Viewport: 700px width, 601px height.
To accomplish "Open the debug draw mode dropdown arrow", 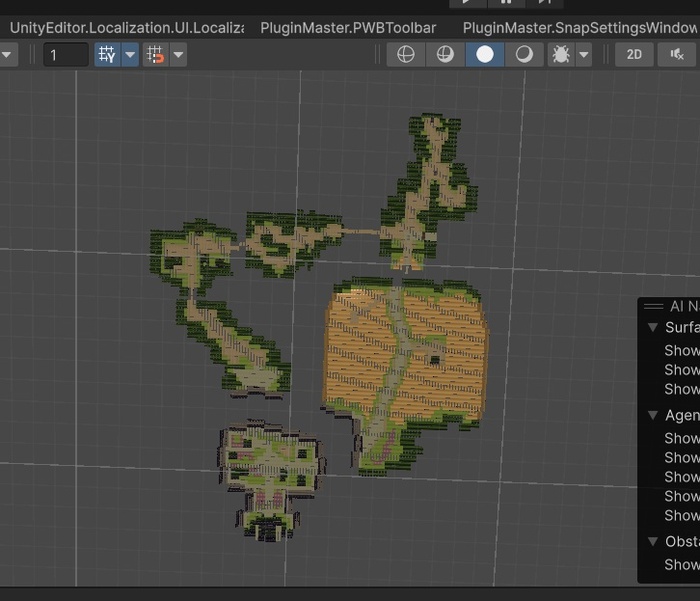I will 584,54.
